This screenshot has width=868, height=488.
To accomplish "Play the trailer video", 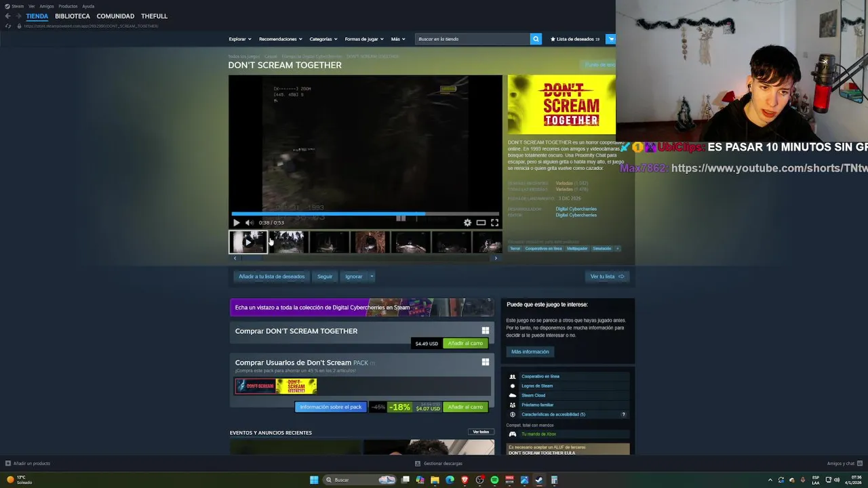I will pyautogui.click(x=236, y=222).
